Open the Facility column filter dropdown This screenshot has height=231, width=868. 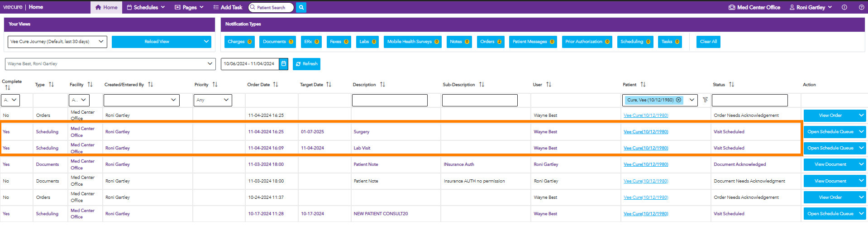[x=79, y=100]
